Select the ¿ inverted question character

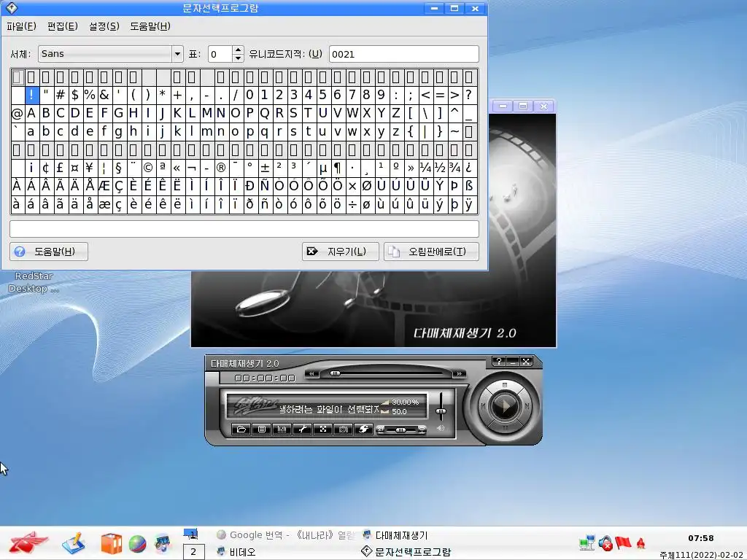pos(469,168)
